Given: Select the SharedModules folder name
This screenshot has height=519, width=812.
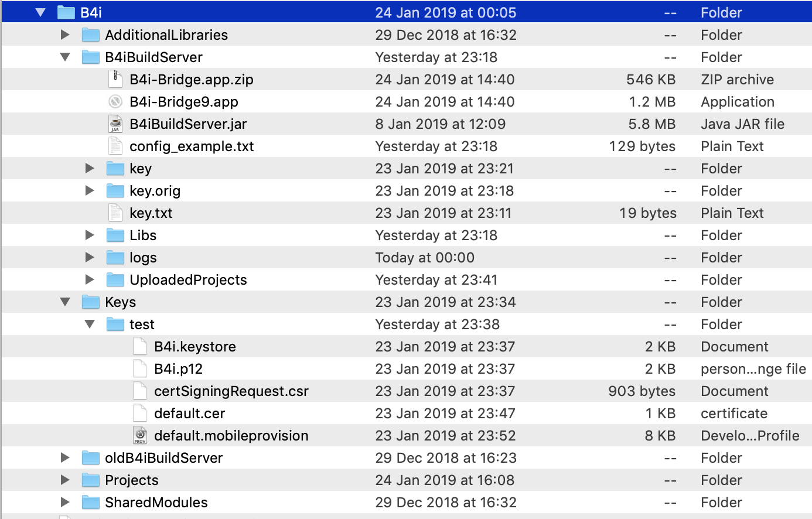Looking at the screenshot, I should tap(156, 503).
